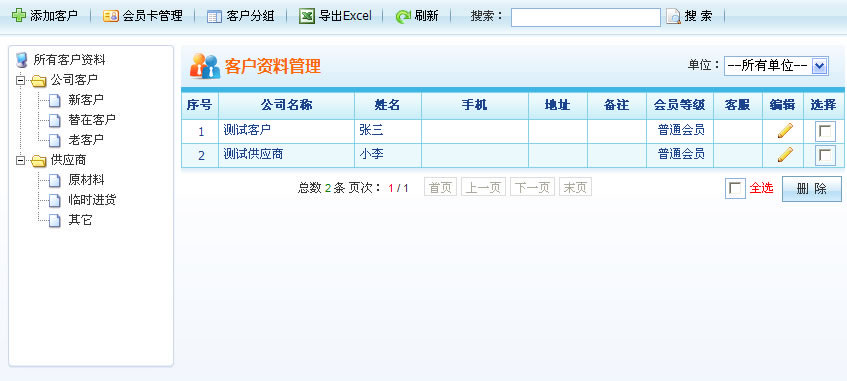The image size is (847, 381).
Task: Go to 上一页 previous page
Action: point(483,188)
